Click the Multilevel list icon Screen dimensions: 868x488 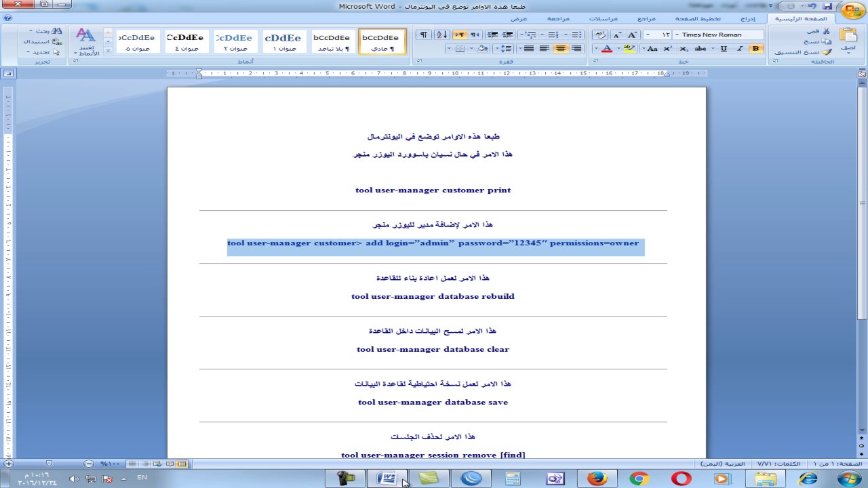pyautogui.click(x=530, y=35)
